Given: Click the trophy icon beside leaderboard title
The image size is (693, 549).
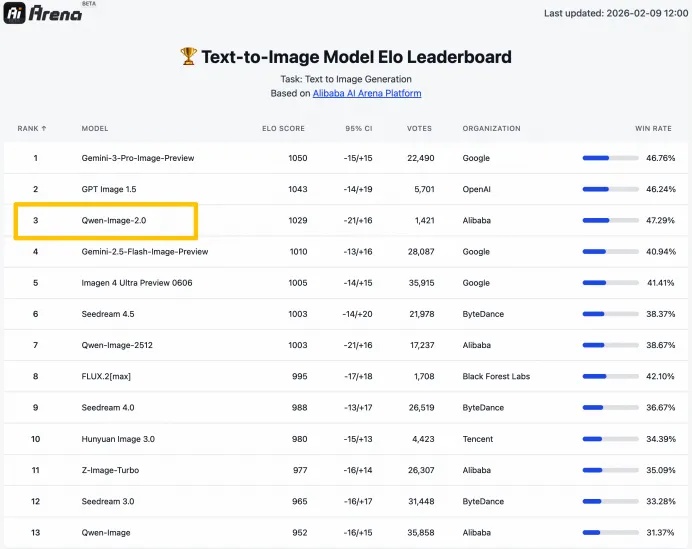Looking at the screenshot, I should (x=189, y=57).
